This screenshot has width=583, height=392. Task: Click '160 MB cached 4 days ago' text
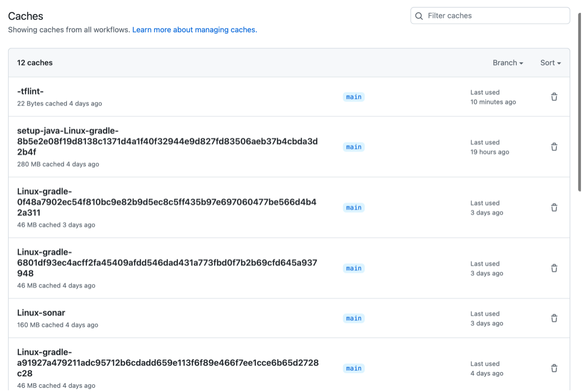click(58, 325)
